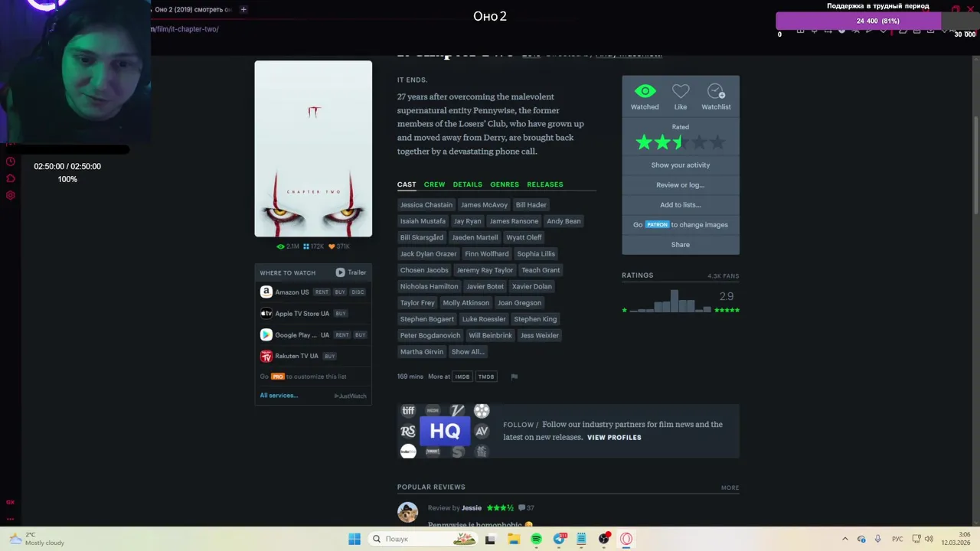980x551 pixels.
Task: Click the tiff partner logo
Action: 408,411
